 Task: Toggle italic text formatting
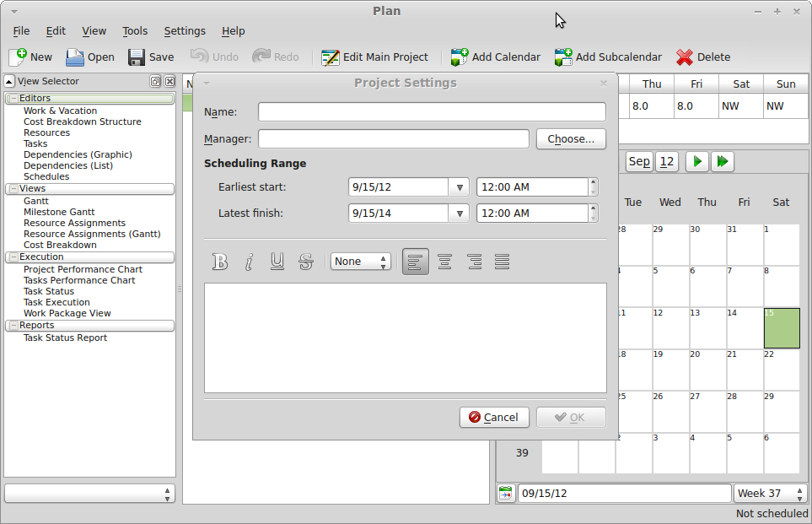[249, 262]
